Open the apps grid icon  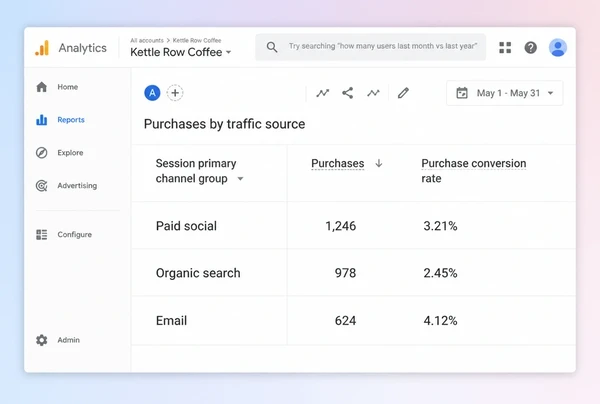(x=505, y=47)
